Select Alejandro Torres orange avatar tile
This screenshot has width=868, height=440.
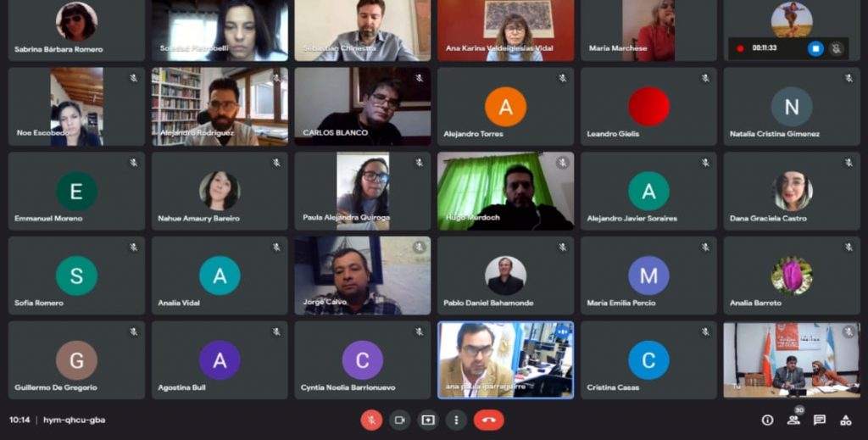505,107
